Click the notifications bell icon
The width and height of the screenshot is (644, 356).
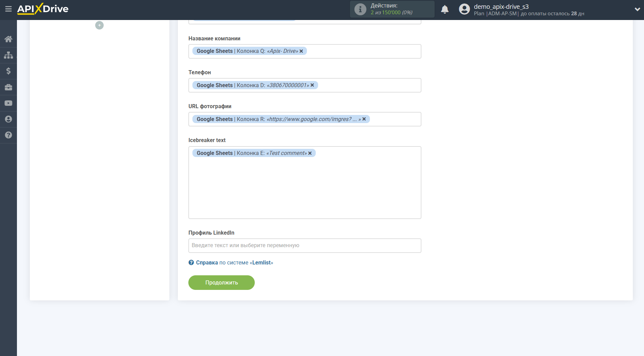coord(445,9)
